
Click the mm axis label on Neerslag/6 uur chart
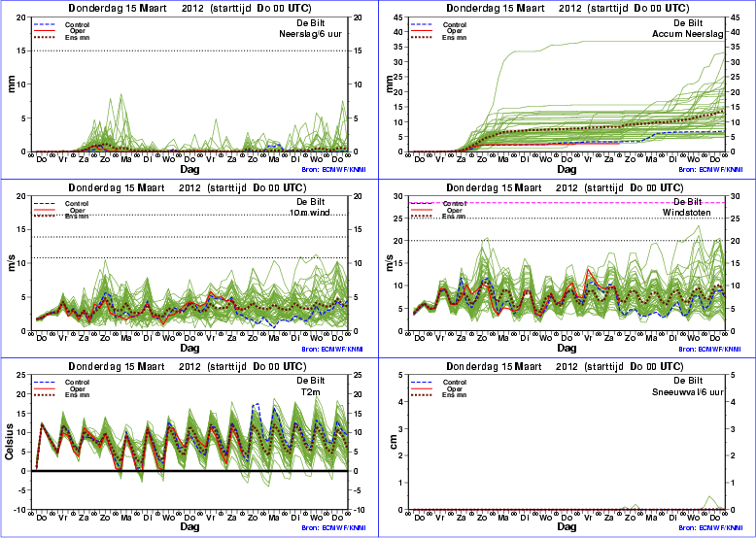11,84
